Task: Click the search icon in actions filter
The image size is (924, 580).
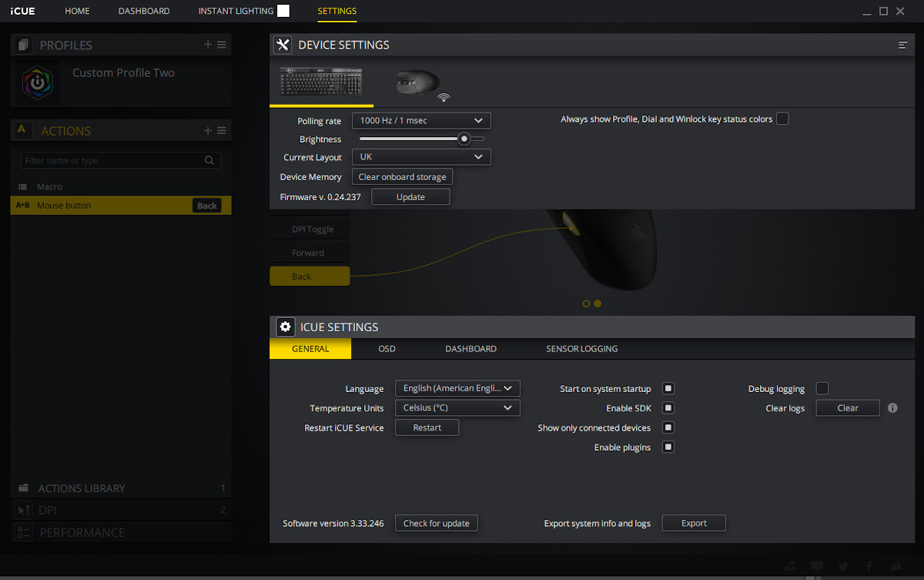Action: (x=209, y=161)
